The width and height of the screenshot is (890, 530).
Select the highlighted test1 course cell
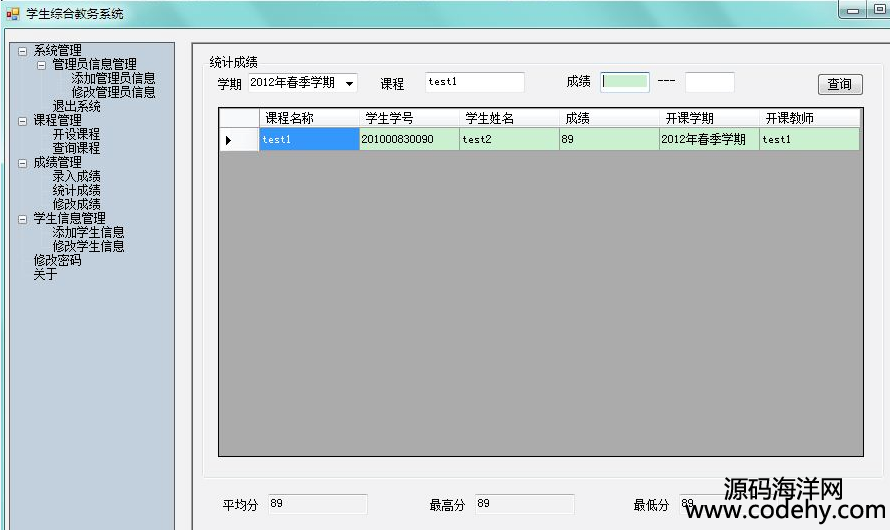click(x=309, y=140)
